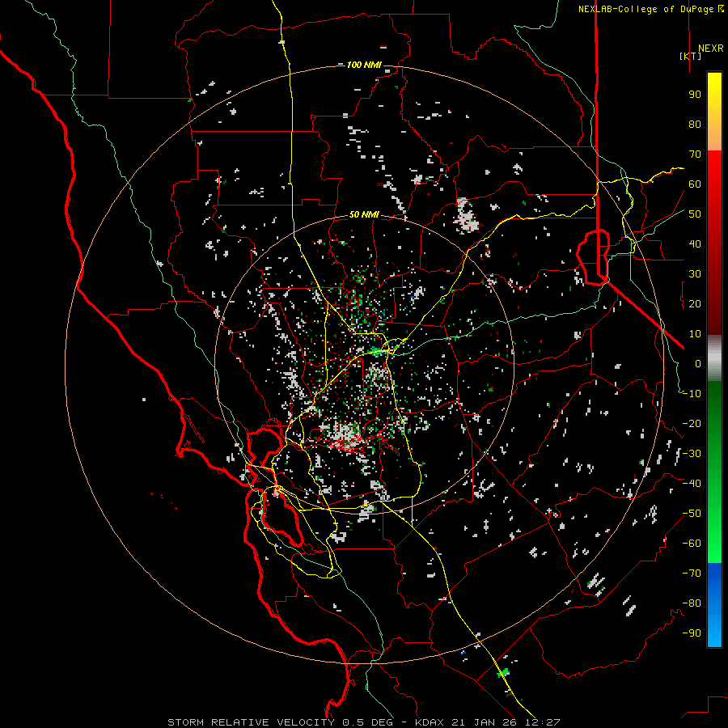Select the -70 value on velocity scale
Image resolution: width=728 pixels, height=728 pixels.
[x=692, y=574]
